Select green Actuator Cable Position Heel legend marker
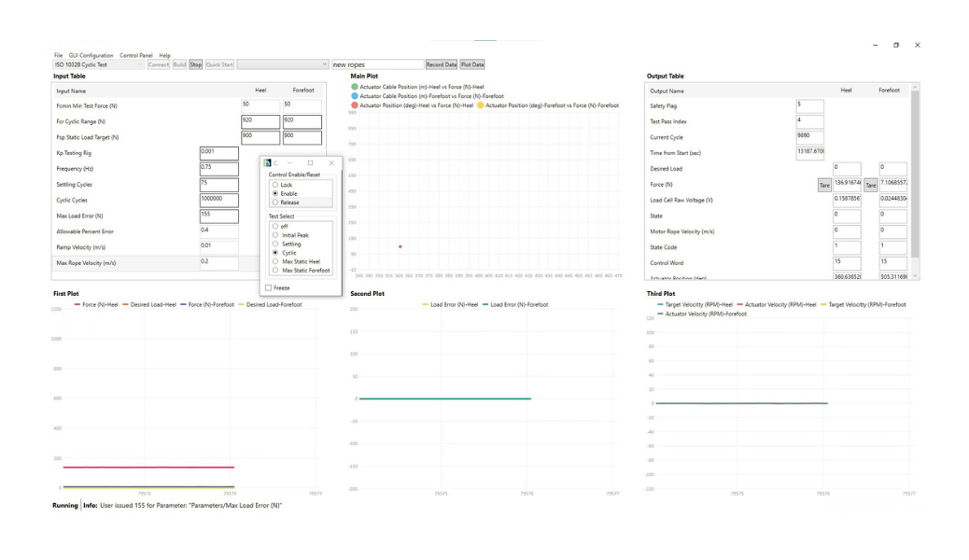The width and height of the screenshot is (969, 560). (x=355, y=87)
